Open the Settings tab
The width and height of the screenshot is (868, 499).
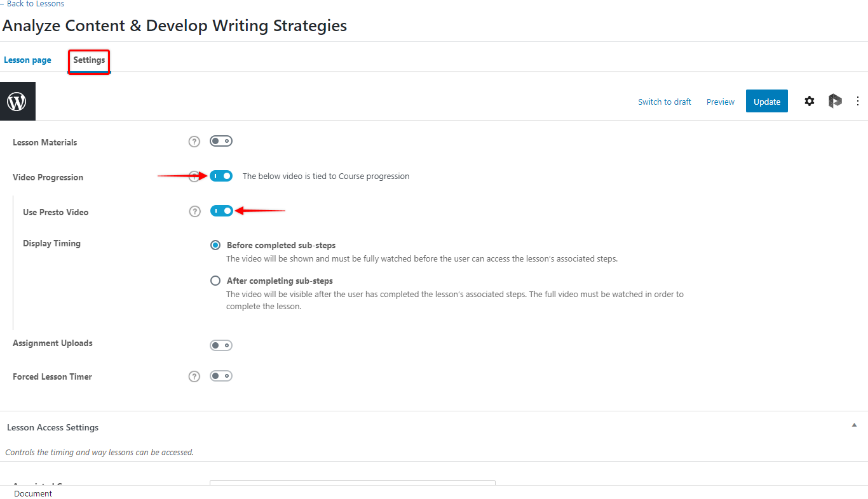click(x=89, y=60)
